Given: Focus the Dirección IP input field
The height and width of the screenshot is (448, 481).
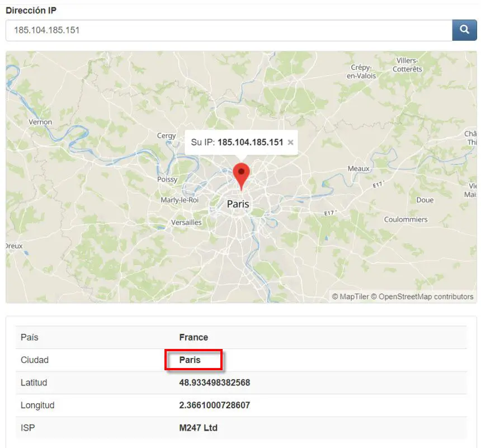Looking at the screenshot, I should [228, 30].
